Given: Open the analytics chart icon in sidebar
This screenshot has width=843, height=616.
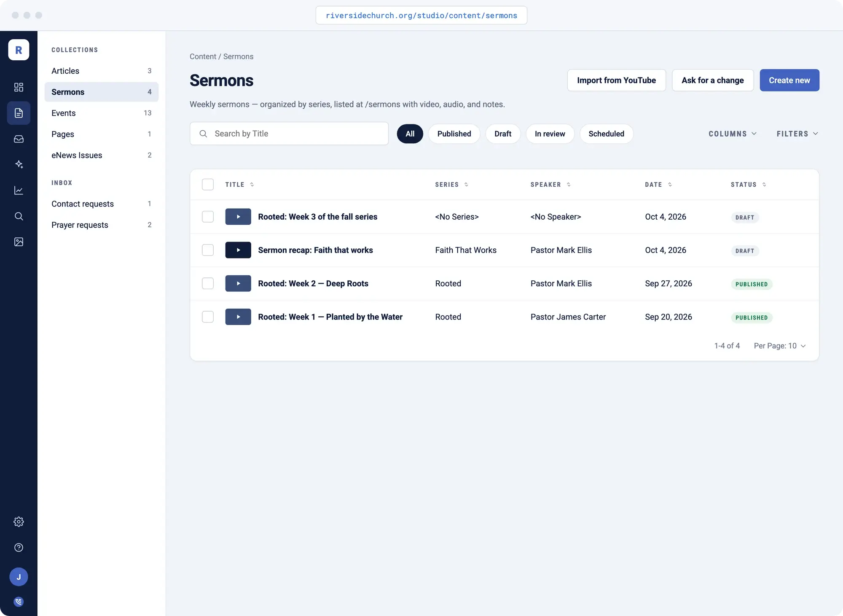Looking at the screenshot, I should (19, 190).
